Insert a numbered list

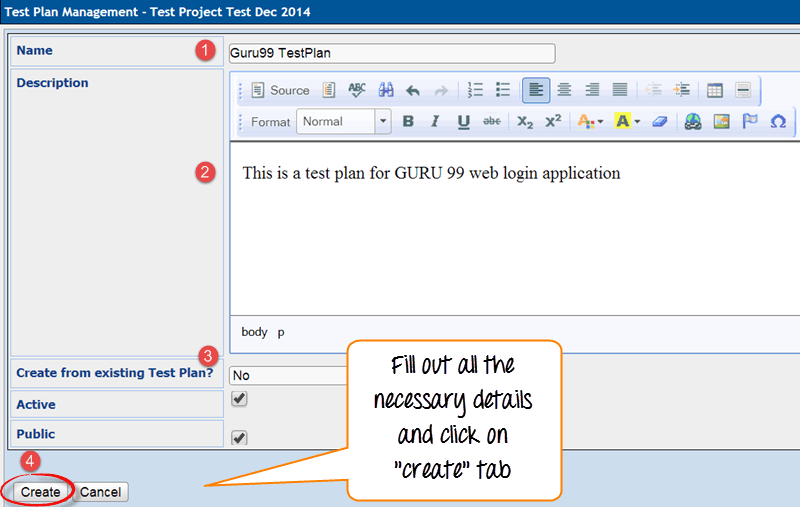tap(476, 90)
